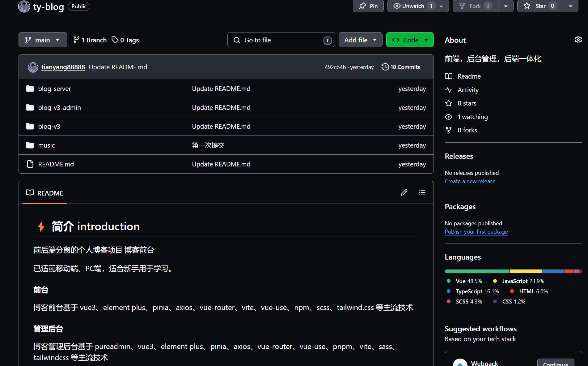Open the green Code dropdown
Image resolution: width=588 pixels, height=366 pixels.
(x=410, y=40)
